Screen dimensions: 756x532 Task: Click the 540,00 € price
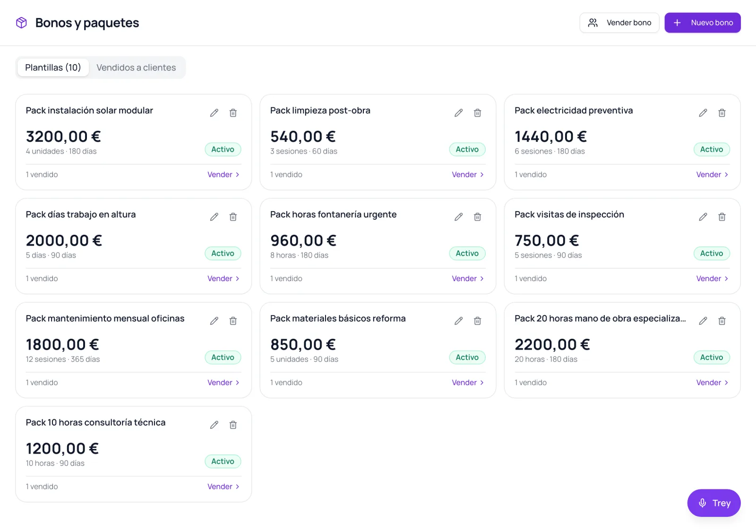pyautogui.click(x=303, y=137)
